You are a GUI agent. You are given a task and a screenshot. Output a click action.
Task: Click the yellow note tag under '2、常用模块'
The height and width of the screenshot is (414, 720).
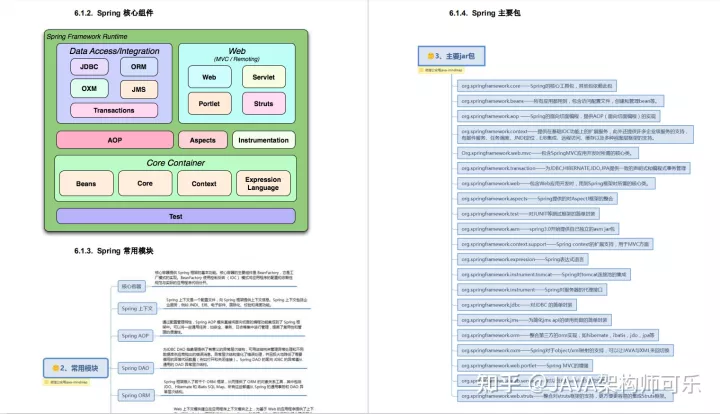(67, 382)
